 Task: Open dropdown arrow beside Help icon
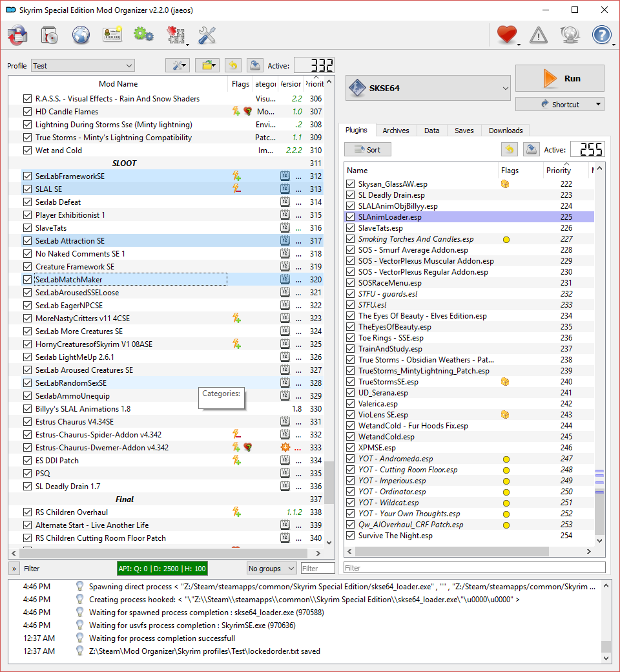pos(613,44)
